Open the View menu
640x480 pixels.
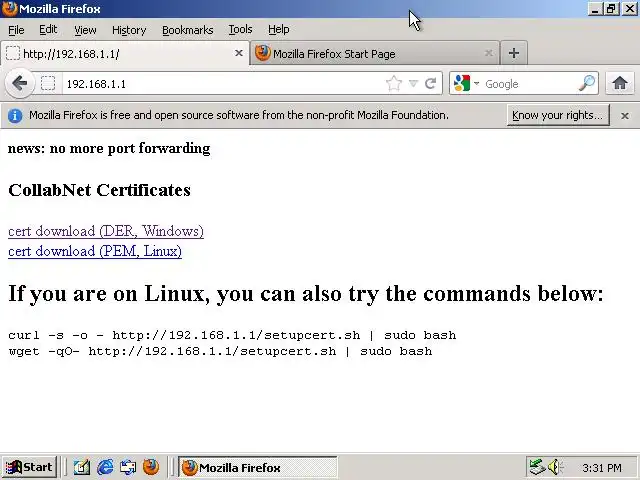click(85, 30)
